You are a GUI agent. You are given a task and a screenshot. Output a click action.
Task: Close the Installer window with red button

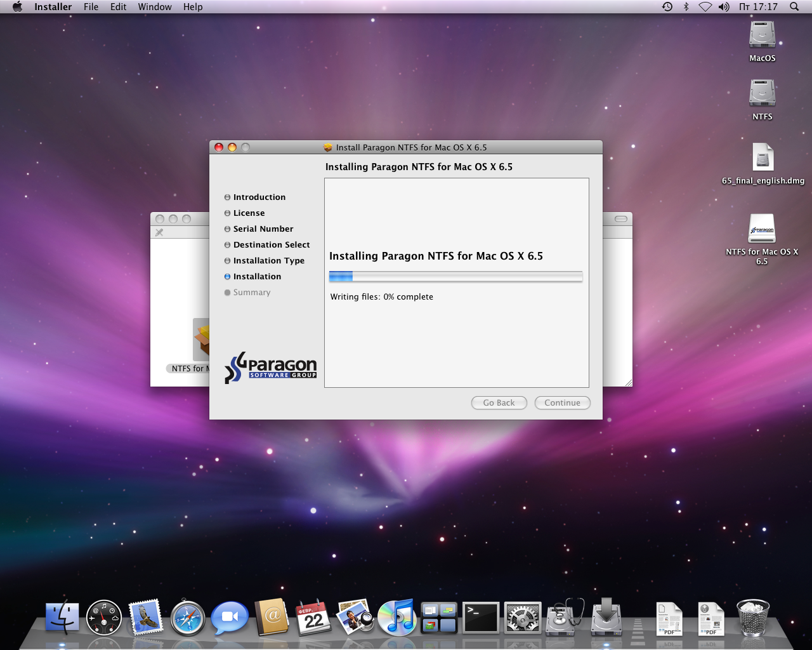pos(219,147)
